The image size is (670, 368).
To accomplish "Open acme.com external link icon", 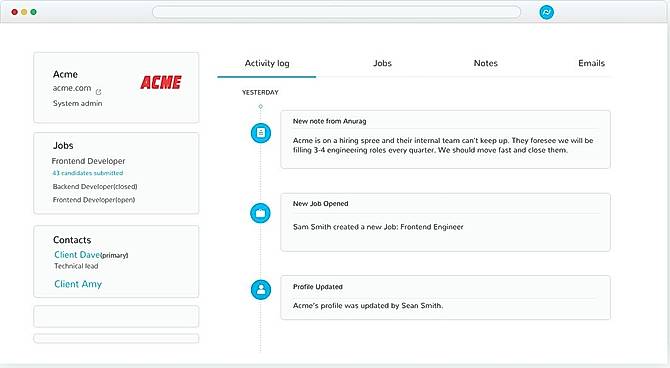I will [x=99, y=92].
